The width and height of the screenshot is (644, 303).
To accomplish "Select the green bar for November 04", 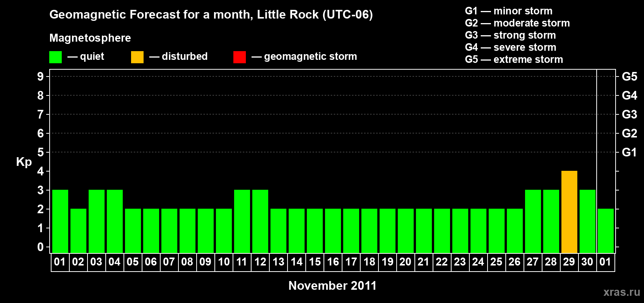I will click(115, 221).
